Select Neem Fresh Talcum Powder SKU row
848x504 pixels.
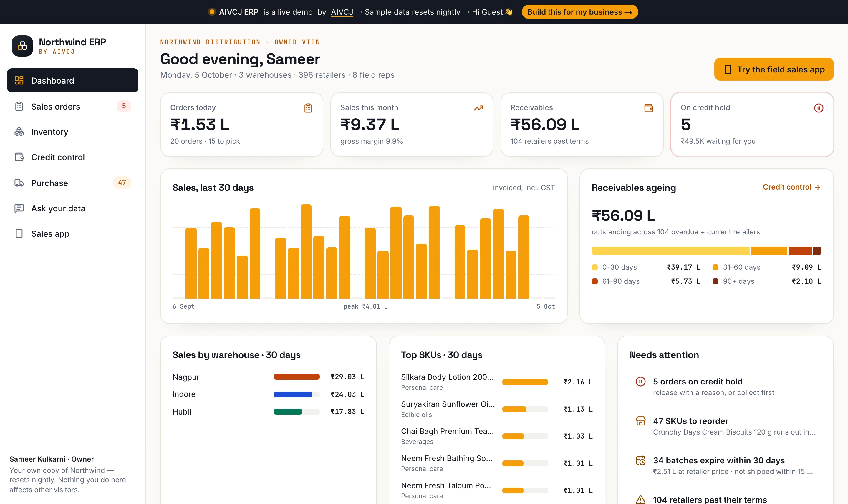pos(496,490)
